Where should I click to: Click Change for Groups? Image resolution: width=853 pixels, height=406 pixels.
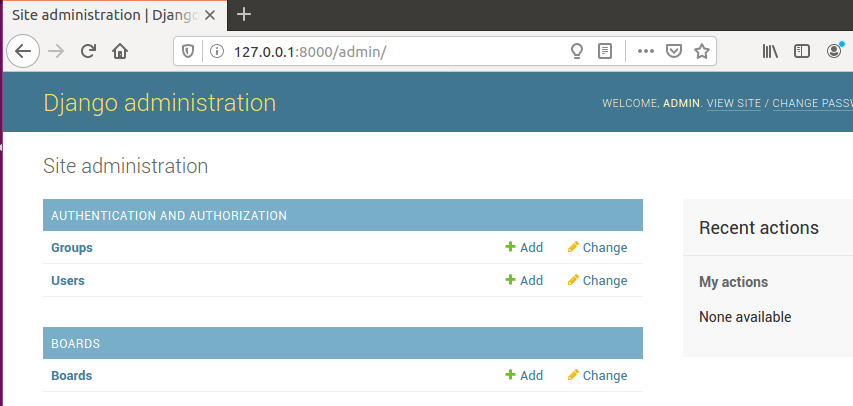click(597, 248)
